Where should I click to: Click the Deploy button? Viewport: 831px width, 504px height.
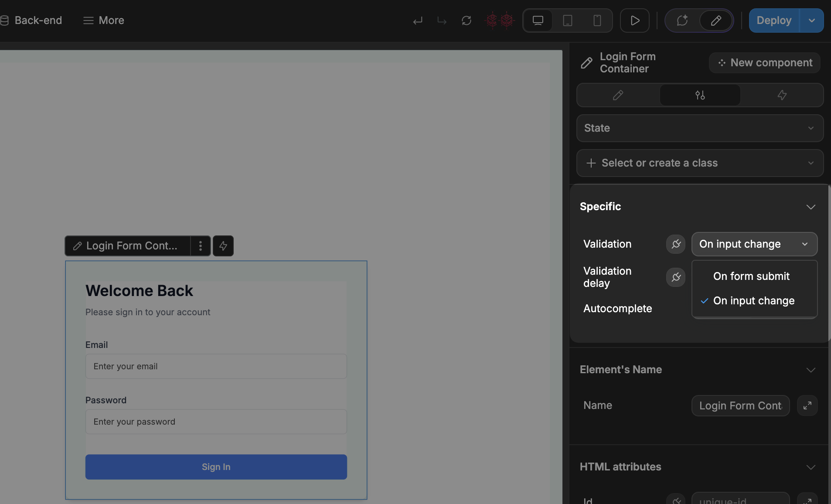773,20
